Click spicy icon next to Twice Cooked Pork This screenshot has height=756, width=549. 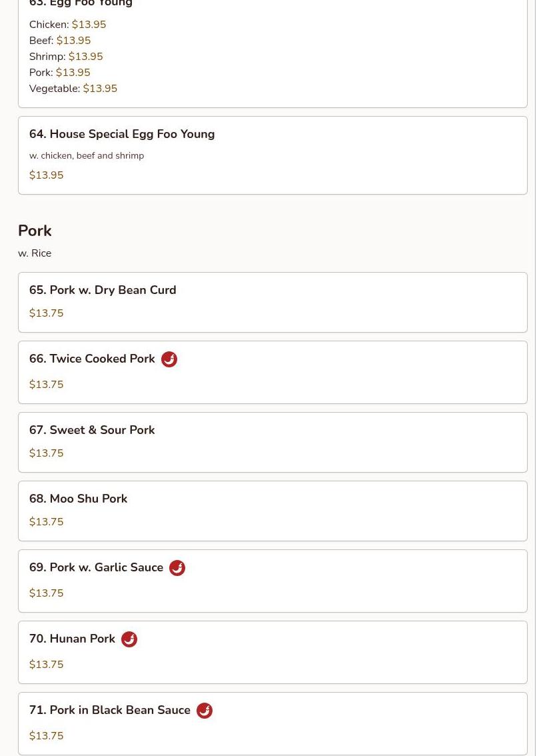[x=169, y=359]
